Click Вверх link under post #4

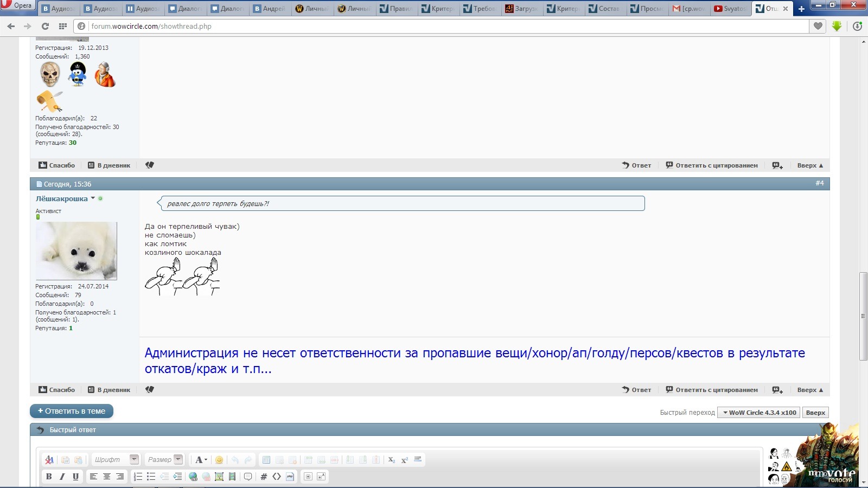(810, 390)
